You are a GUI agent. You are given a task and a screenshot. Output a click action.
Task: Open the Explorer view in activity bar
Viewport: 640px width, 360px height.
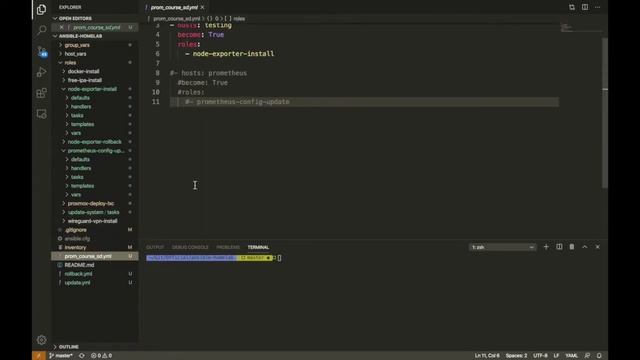41,9
